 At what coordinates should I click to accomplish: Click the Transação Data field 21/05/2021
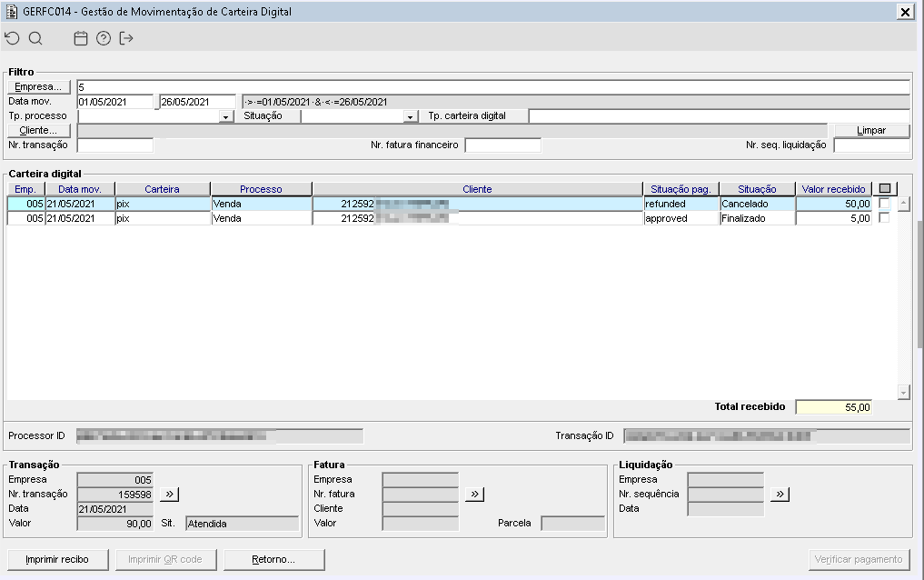pos(114,509)
